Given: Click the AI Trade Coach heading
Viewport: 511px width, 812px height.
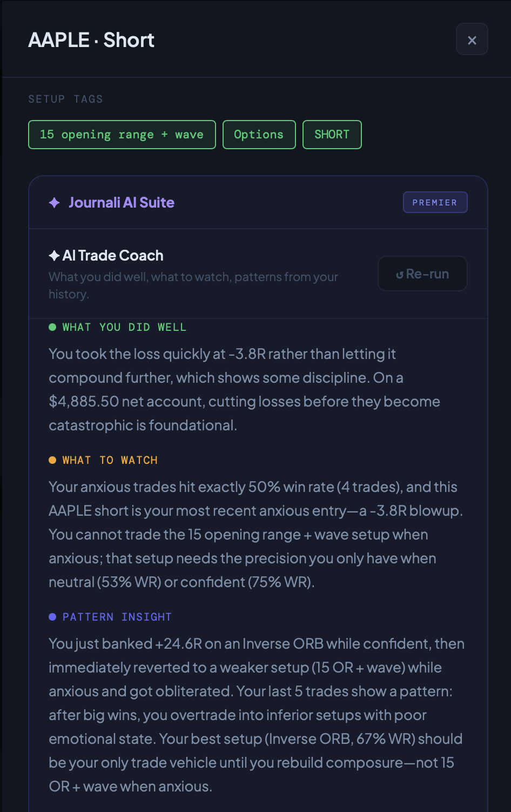Looking at the screenshot, I should (113, 255).
